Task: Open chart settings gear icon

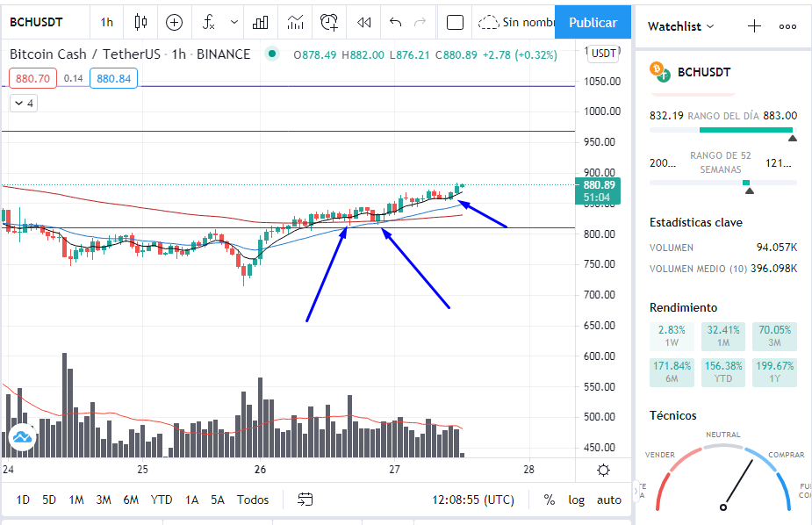Action: (x=603, y=470)
